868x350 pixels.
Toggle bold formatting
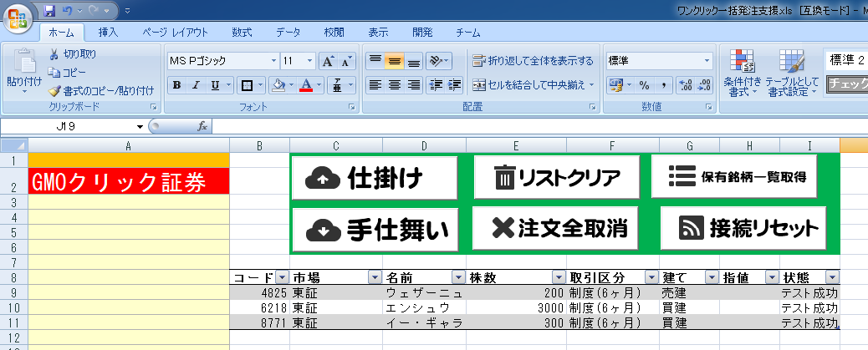(x=177, y=85)
